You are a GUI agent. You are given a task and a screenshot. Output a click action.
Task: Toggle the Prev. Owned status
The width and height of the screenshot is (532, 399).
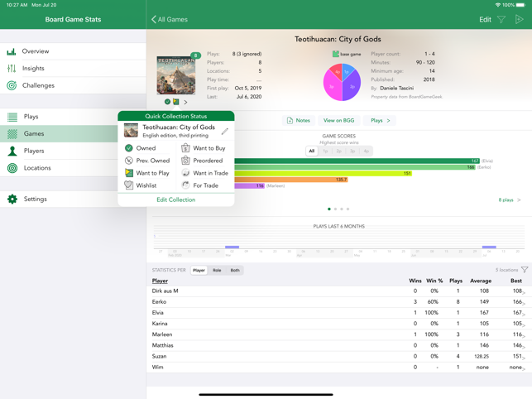147,161
